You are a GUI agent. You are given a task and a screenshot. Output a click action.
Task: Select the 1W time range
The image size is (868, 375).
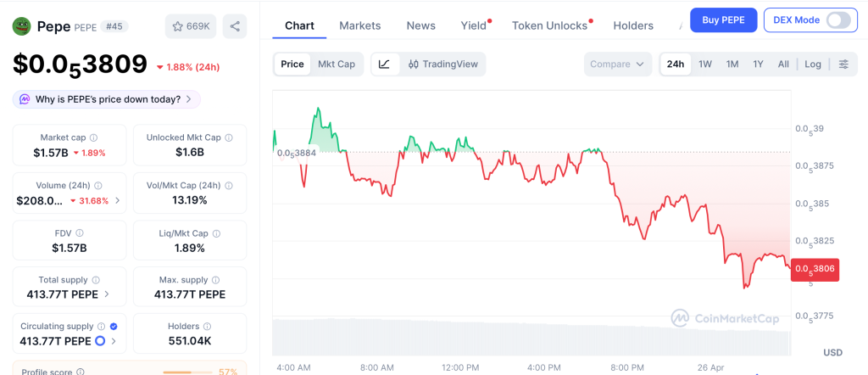[705, 64]
